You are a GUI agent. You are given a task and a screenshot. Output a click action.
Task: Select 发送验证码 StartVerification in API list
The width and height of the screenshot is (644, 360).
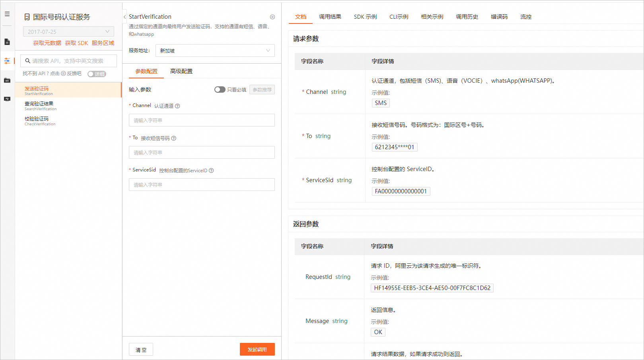click(x=68, y=90)
